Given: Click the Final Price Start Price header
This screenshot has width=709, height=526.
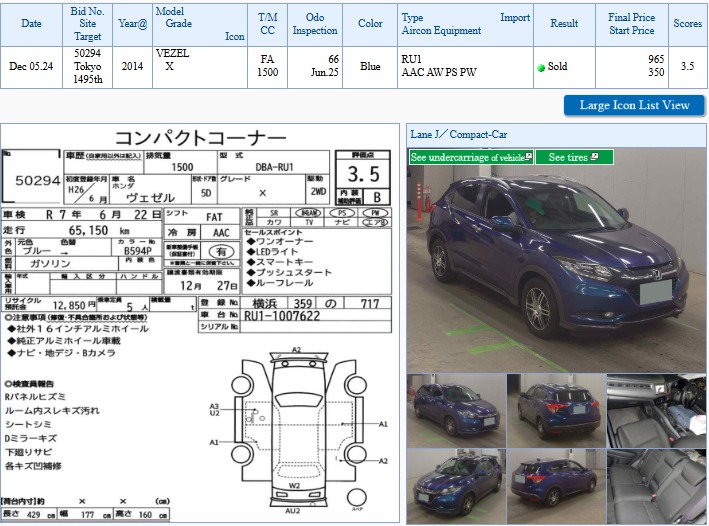Looking at the screenshot, I should pos(631,24).
